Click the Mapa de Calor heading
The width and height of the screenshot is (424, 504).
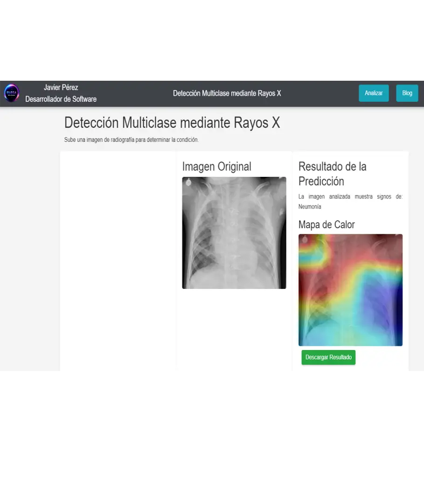(327, 224)
